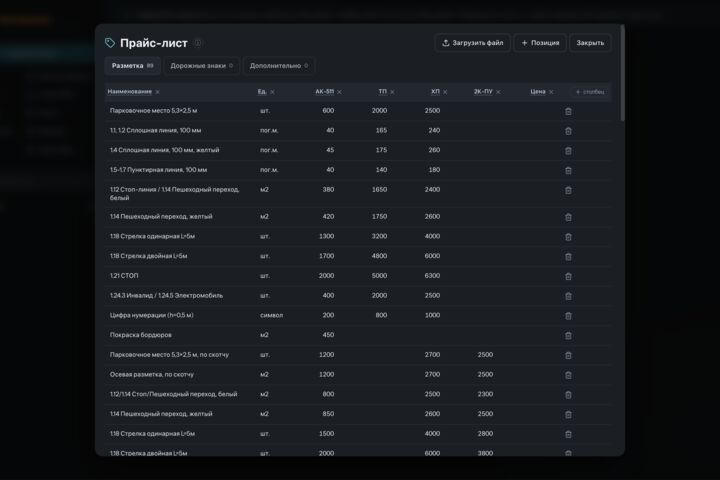Delete the '1.21 СТОП' row
The width and height of the screenshot is (720, 480).
coord(568,277)
